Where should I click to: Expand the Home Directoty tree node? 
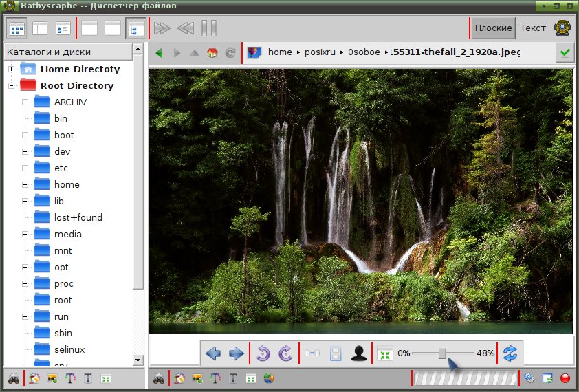coord(12,69)
